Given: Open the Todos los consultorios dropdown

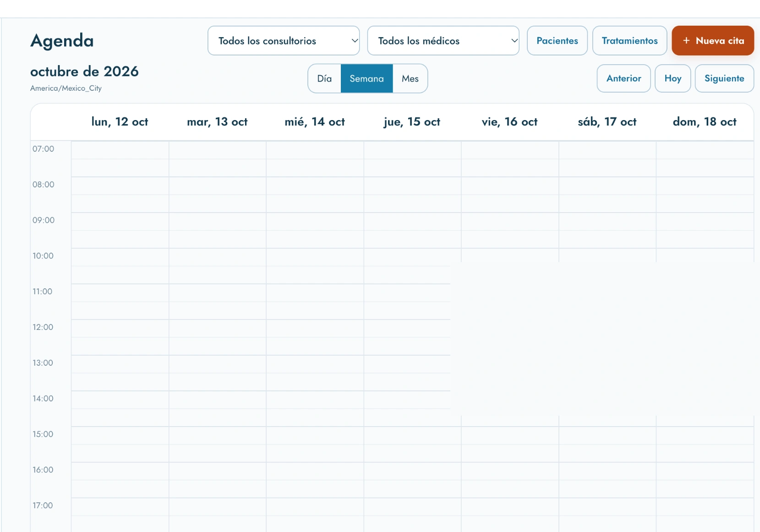Looking at the screenshot, I should [284, 41].
